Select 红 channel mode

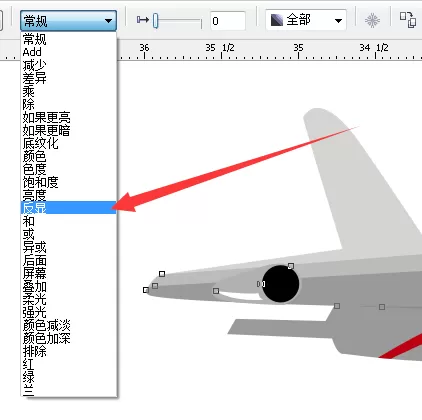pyautogui.click(x=69, y=364)
